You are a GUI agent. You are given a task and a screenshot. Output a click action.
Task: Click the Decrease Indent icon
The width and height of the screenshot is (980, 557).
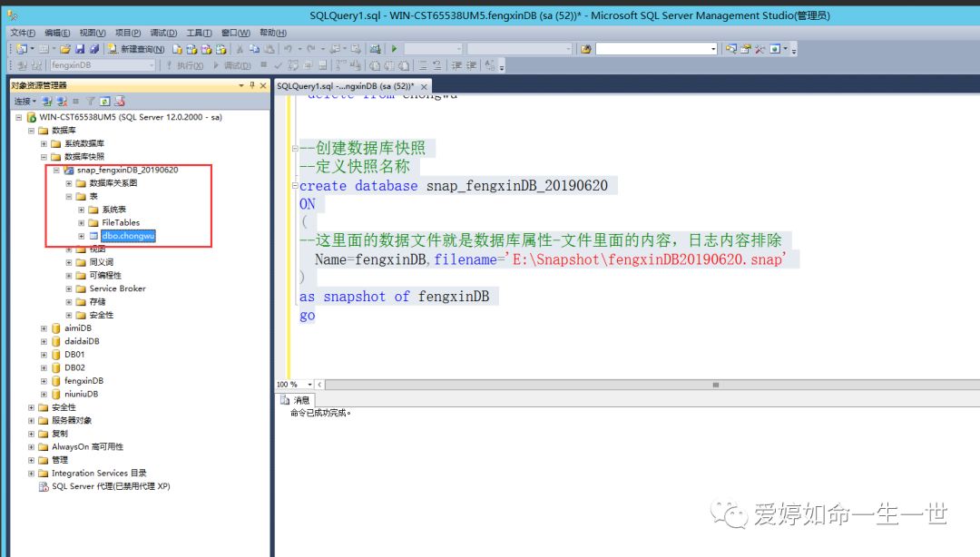click(456, 65)
